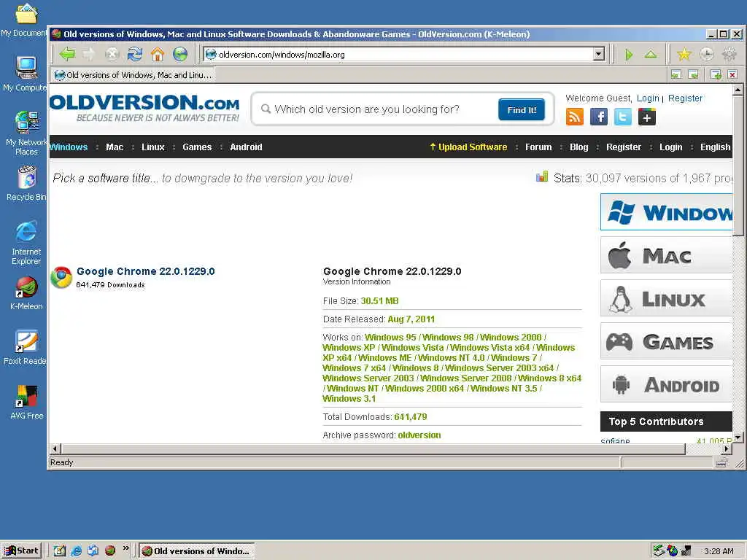The width and height of the screenshot is (747, 560).
Task: Expand the address bar URL dropdown
Action: (x=599, y=54)
